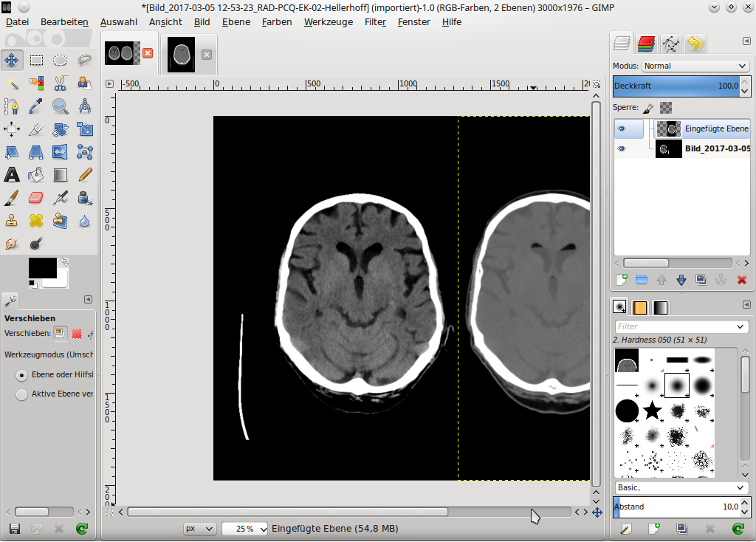The height and width of the screenshot is (542, 756).
Task: Select the Clone stamp tool
Action: 12,221
